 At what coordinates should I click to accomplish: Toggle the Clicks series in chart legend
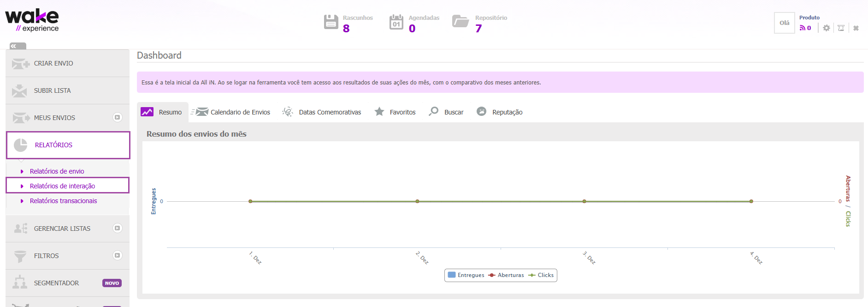[541, 275]
